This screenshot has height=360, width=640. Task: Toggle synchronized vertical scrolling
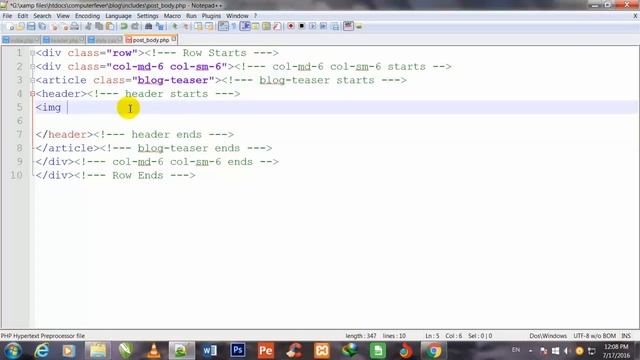pyautogui.click(x=198, y=27)
